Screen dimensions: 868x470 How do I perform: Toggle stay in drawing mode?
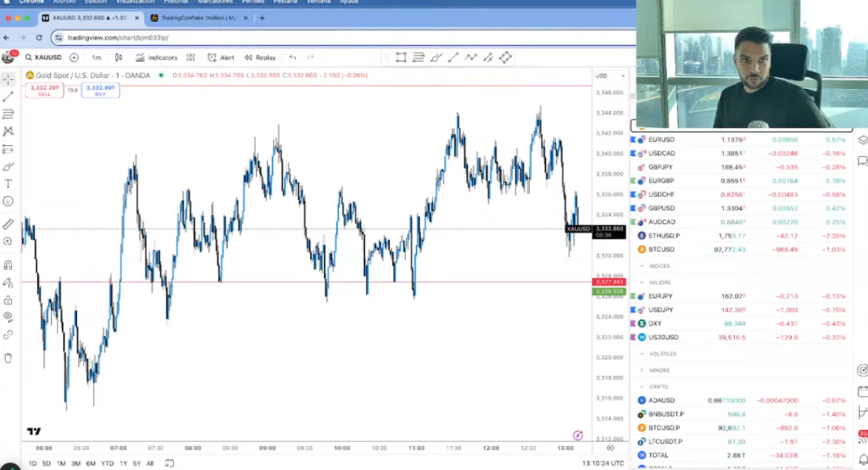pos(8,283)
